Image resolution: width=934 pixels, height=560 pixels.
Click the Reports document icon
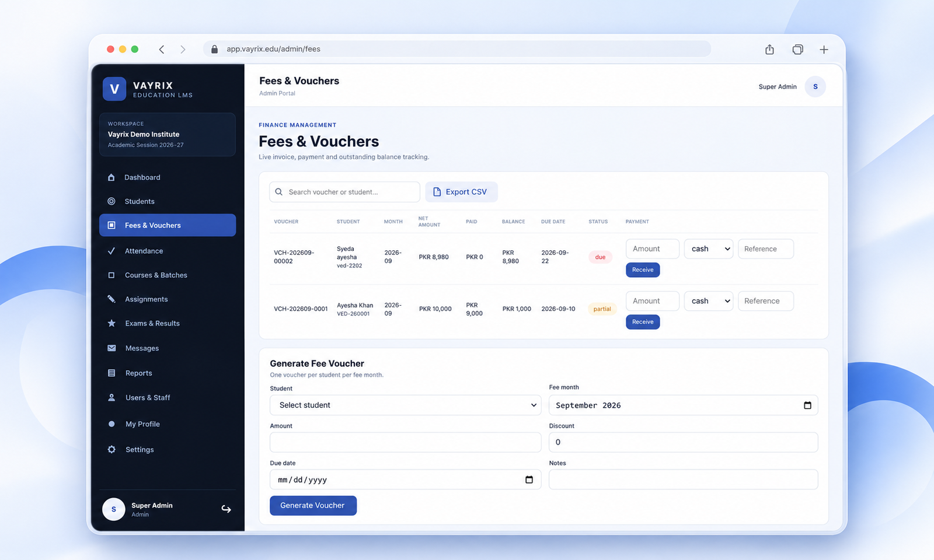coord(111,373)
